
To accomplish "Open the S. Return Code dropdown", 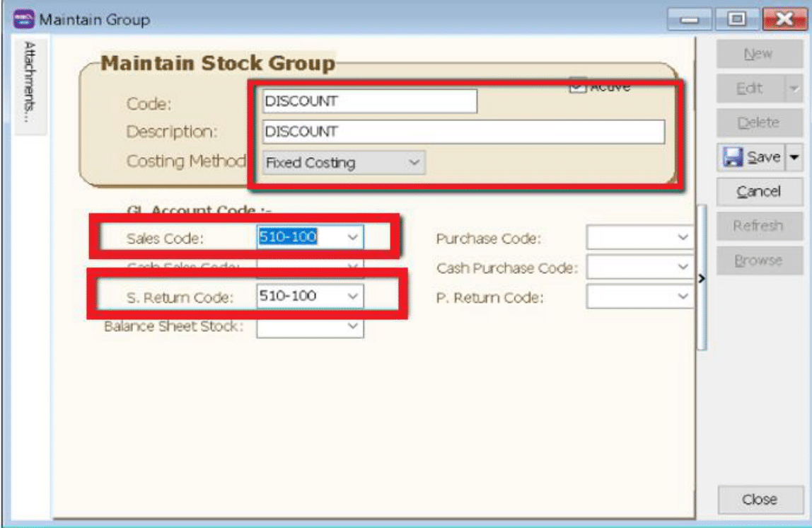I will (x=353, y=296).
